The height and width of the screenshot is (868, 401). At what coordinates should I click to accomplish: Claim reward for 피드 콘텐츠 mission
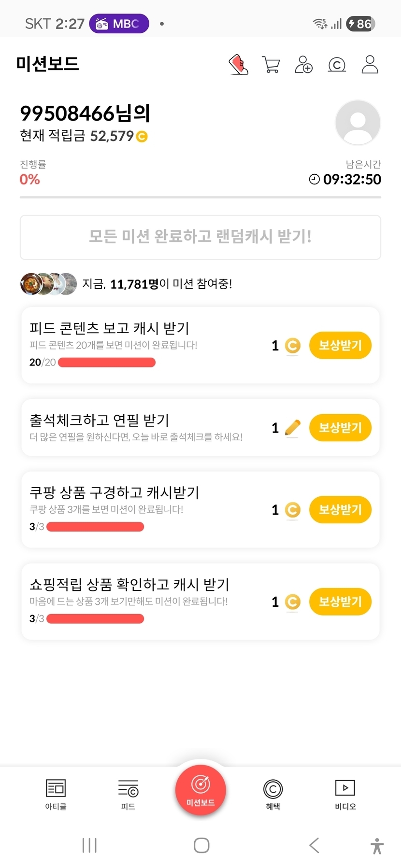coord(340,345)
